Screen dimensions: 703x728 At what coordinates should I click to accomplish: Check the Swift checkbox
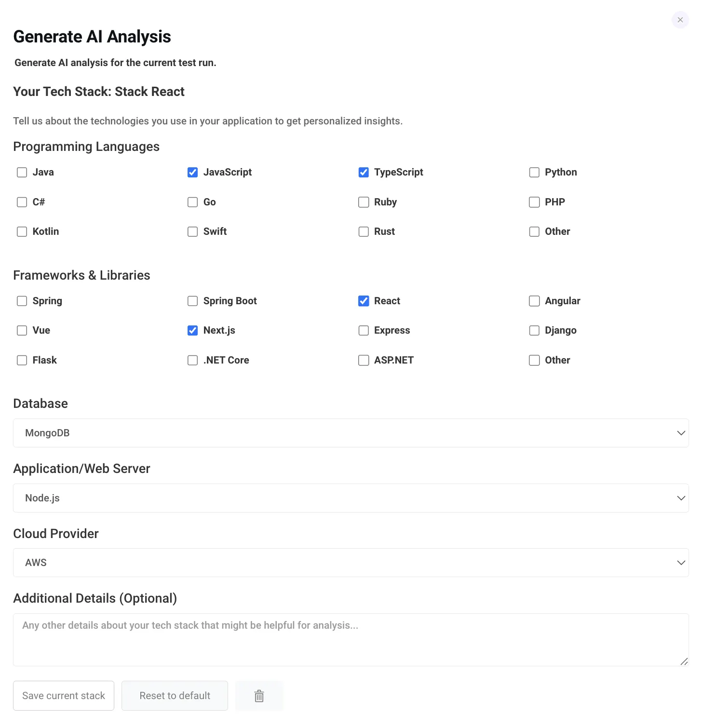point(192,232)
